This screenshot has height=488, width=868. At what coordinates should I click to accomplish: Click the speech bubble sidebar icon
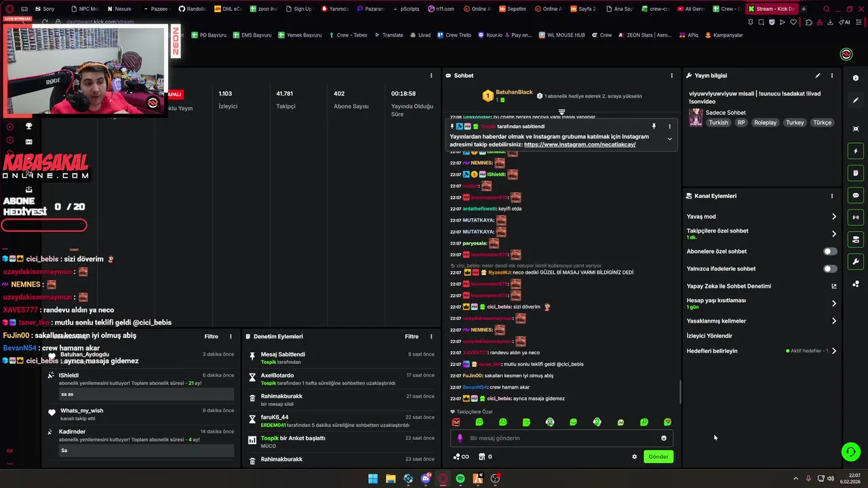point(856,195)
